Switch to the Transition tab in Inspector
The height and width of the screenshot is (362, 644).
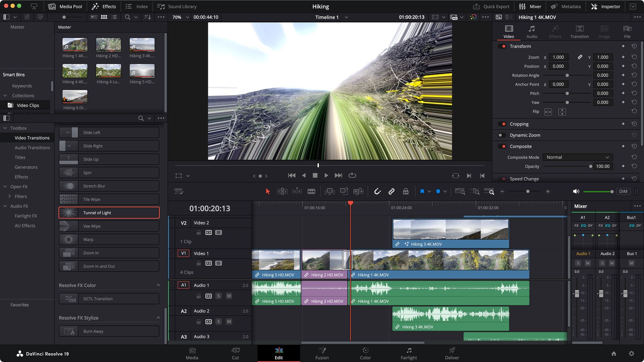tap(579, 31)
